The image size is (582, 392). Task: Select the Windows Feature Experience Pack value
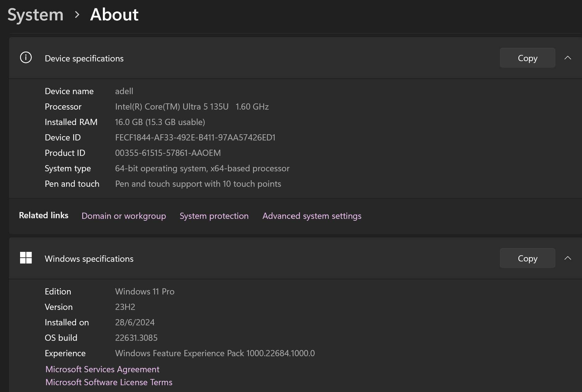click(215, 353)
